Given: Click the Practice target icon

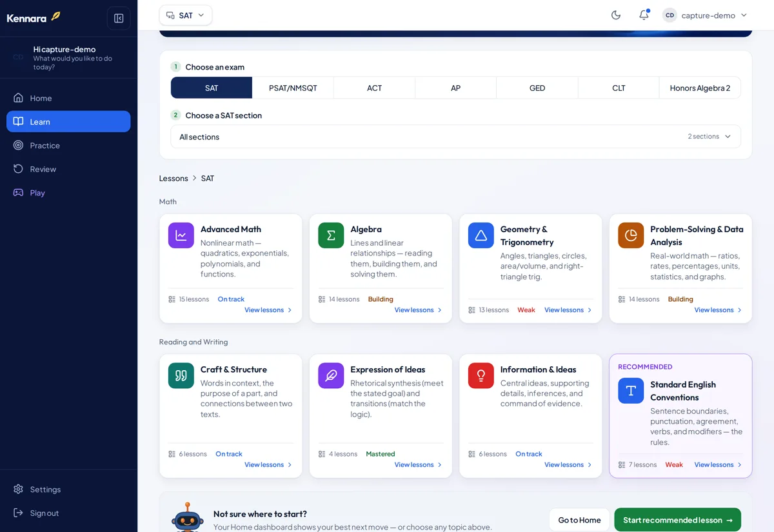Looking at the screenshot, I should click(x=18, y=145).
